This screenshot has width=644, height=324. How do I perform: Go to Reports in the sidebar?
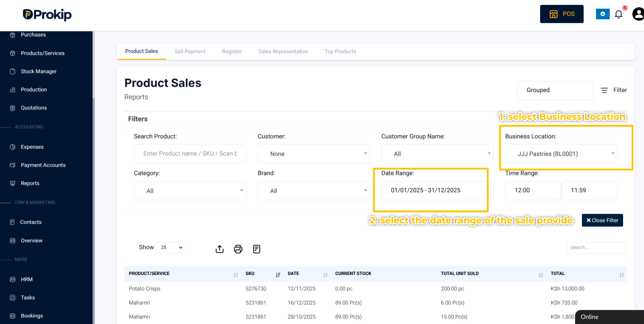click(x=30, y=183)
